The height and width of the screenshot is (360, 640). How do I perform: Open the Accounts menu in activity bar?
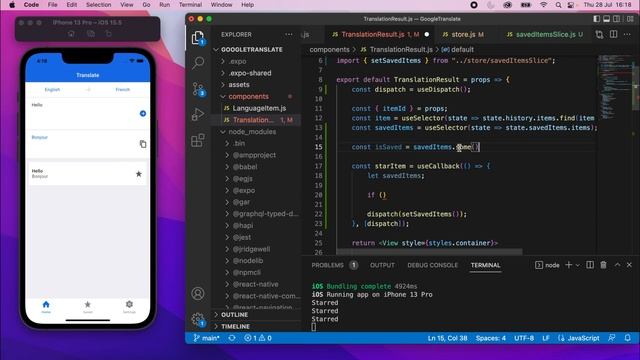198,293
